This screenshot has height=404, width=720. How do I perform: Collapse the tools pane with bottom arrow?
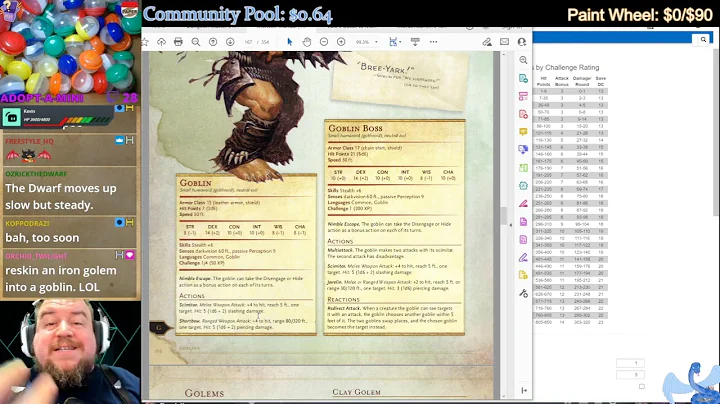[x=524, y=390]
